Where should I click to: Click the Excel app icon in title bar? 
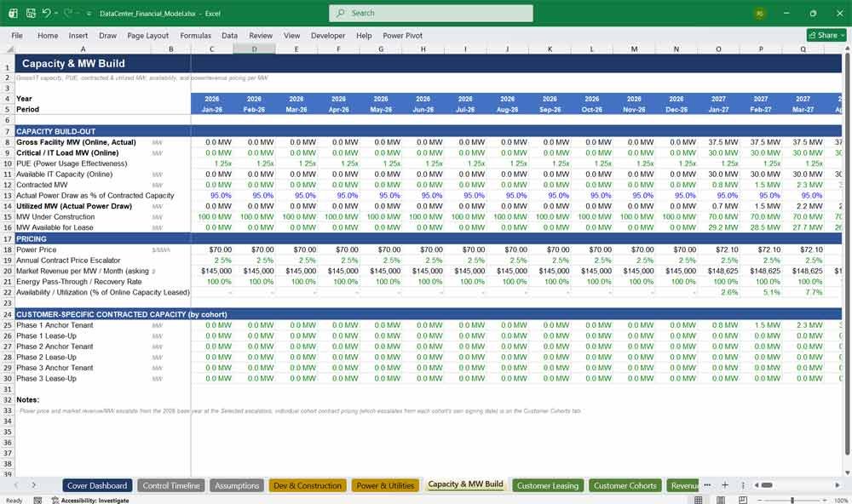coord(13,13)
